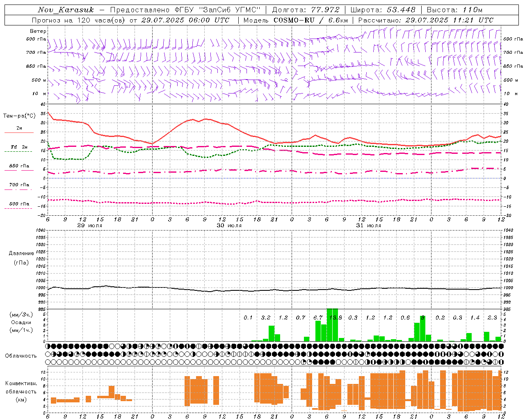
Task: Click the precipitation value 0.7
Action: coord(301,318)
